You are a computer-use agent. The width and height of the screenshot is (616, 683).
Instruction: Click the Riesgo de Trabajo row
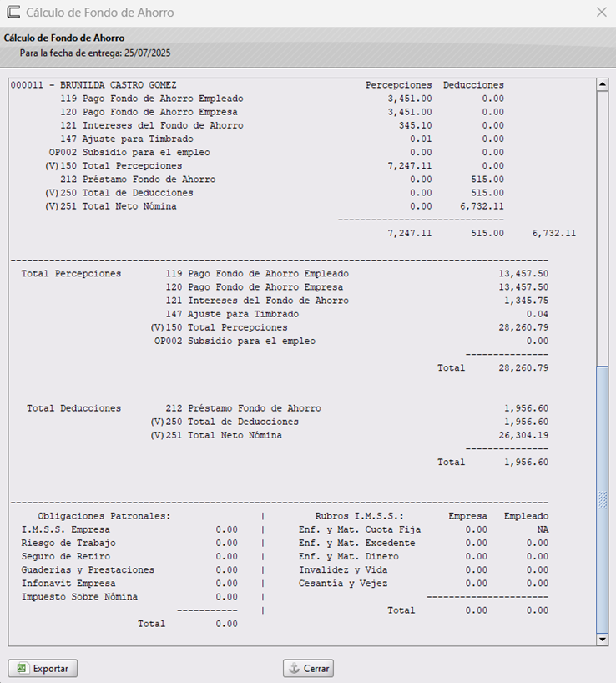pos(129,544)
